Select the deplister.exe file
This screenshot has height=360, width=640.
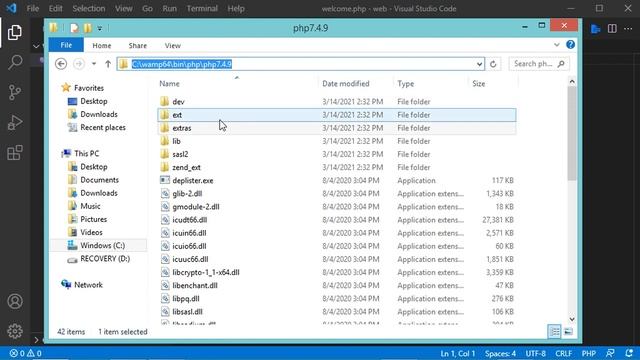[x=193, y=180]
